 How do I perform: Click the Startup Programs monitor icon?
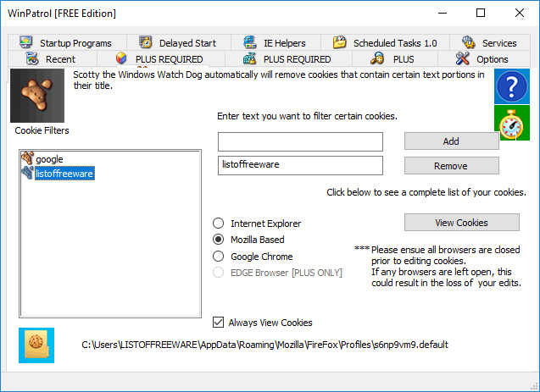click(x=25, y=42)
